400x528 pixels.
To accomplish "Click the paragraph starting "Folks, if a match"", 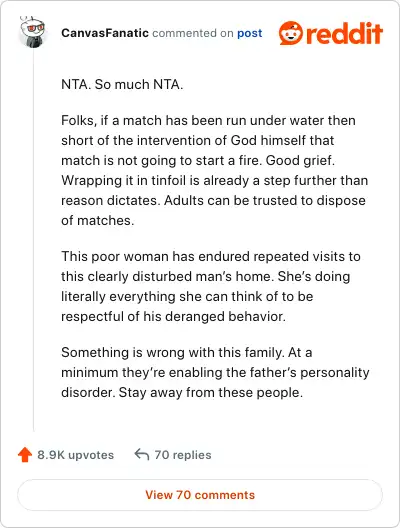I will (215, 170).
